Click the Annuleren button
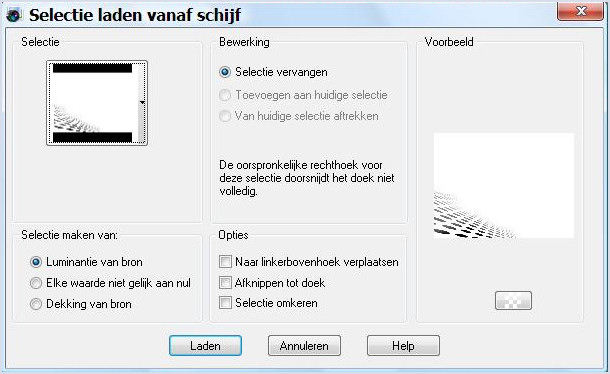Screen dimensions: 610x374 point(304,346)
